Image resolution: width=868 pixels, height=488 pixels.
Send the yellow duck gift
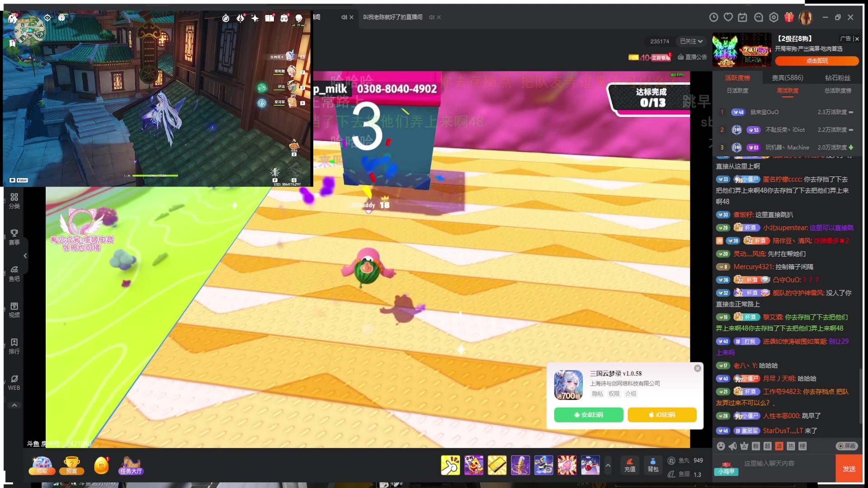point(474,465)
